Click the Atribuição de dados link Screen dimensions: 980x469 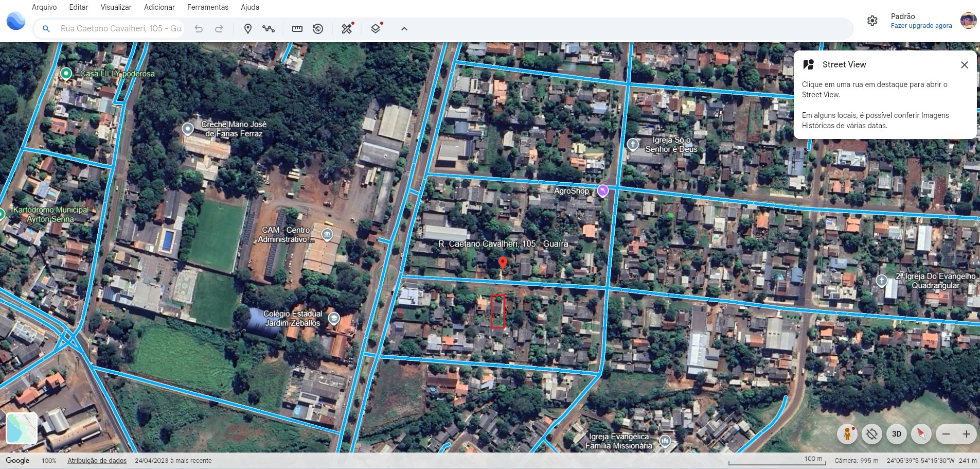pyautogui.click(x=97, y=461)
